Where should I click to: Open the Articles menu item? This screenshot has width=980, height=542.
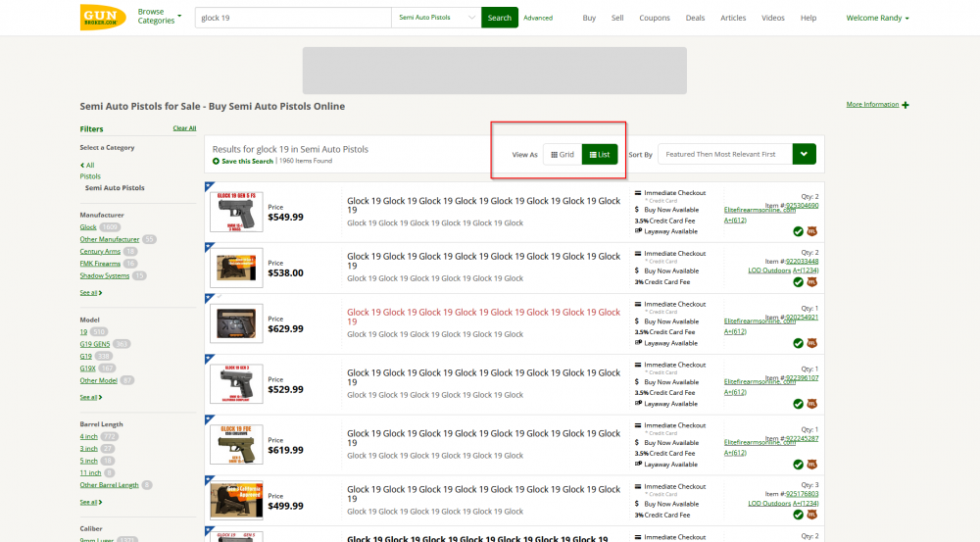pos(733,18)
